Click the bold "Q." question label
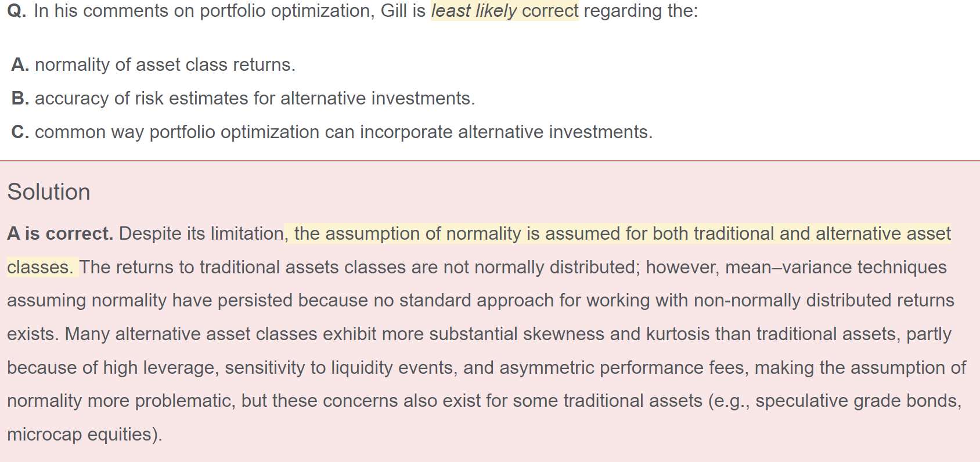 [16, 10]
